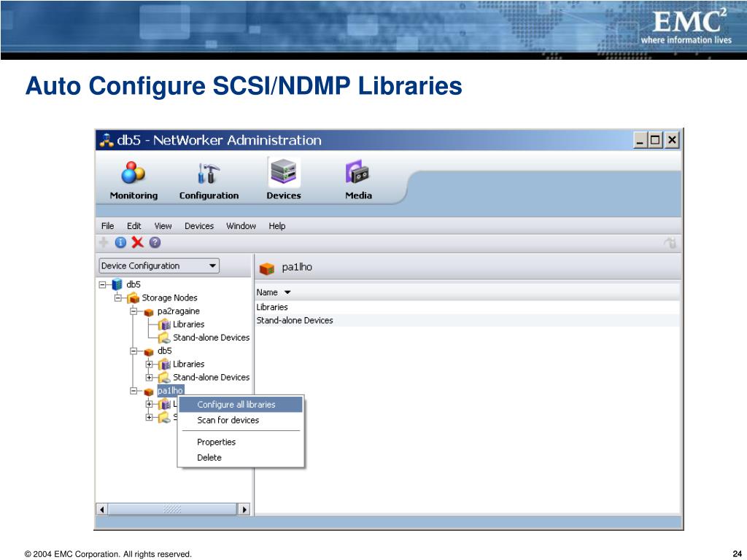Click the red X delete toolbar icon

(x=137, y=242)
